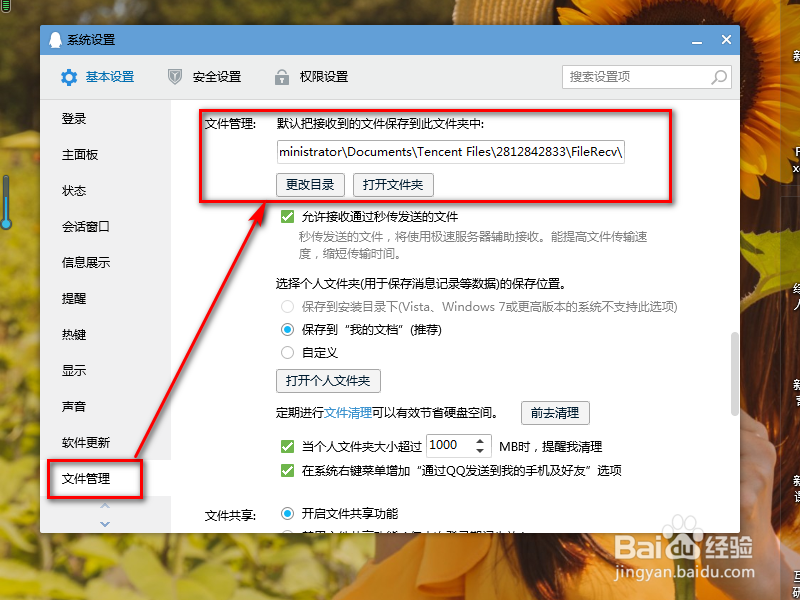Viewport: 800px width, 600px height.
Task: Select 声音 in the settings sidebar
Action: click(x=72, y=406)
